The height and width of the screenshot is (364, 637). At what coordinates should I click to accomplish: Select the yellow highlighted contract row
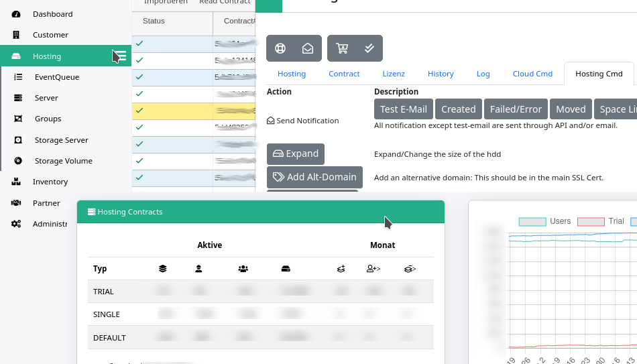[193, 111]
